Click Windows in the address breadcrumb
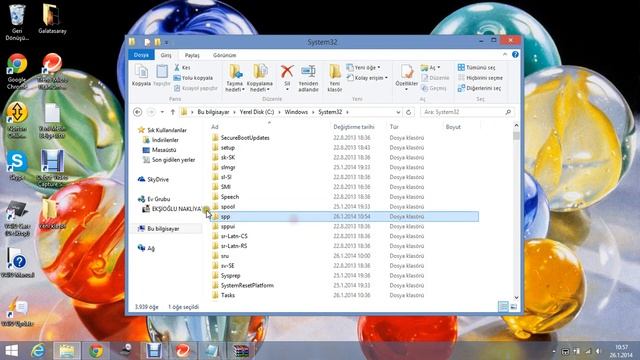 (296, 112)
